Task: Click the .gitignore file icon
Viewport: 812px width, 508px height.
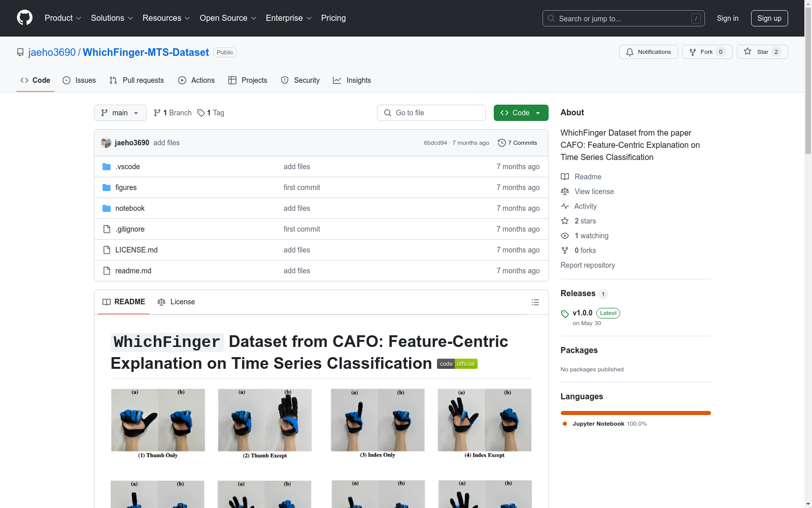Action: [107, 229]
